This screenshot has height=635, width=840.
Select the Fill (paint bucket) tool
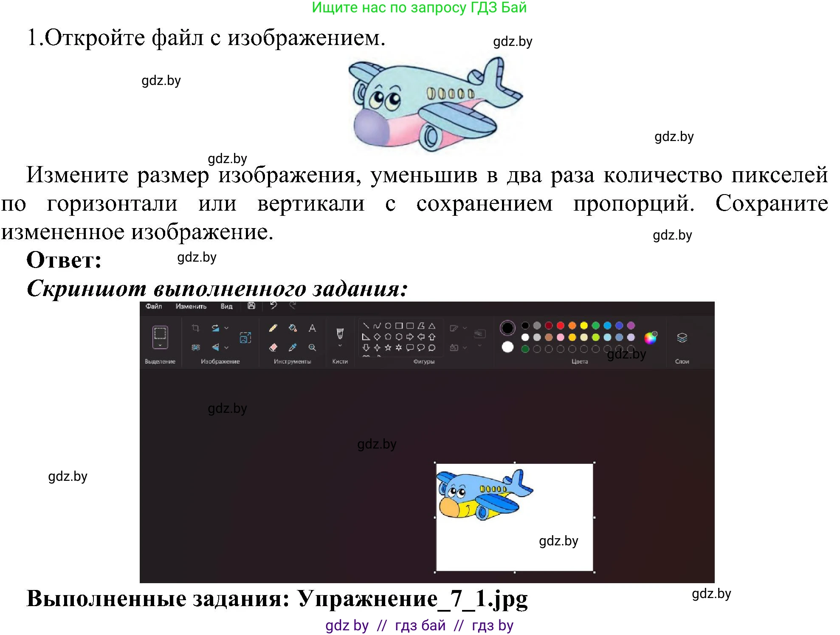[293, 327]
